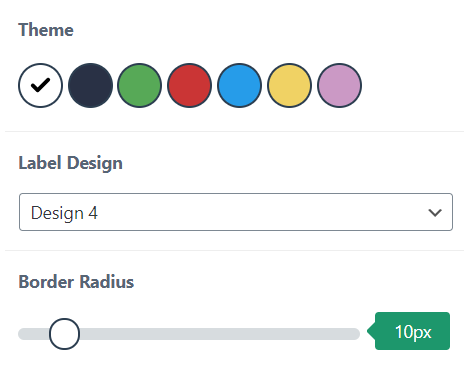The image size is (471, 368).
Task: Switch to the blue theme color
Action: pyautogui.click(x=239, y=85)
